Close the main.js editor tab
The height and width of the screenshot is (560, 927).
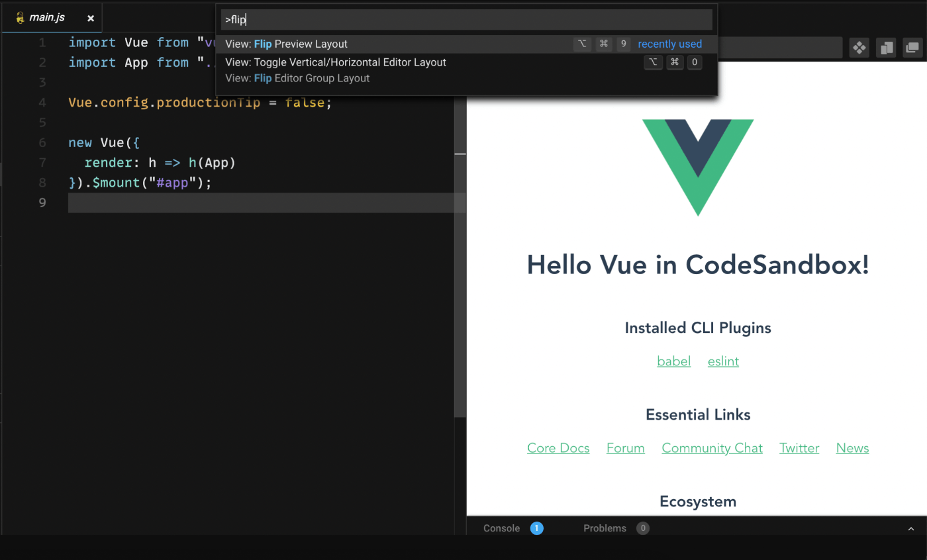click(x=91, y=18)
